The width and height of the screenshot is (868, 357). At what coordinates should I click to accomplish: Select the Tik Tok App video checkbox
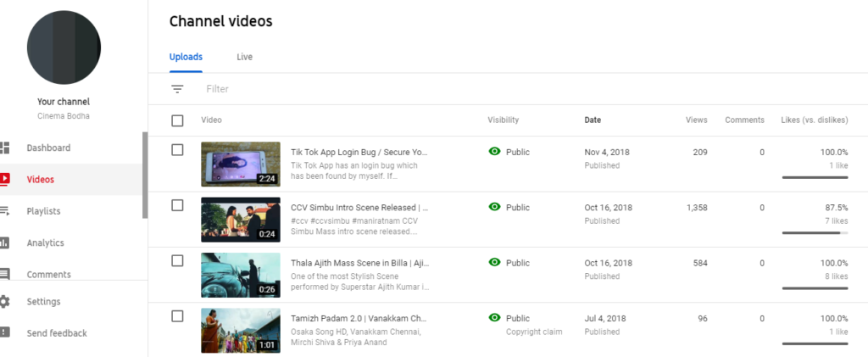click(x=177, y=150)
